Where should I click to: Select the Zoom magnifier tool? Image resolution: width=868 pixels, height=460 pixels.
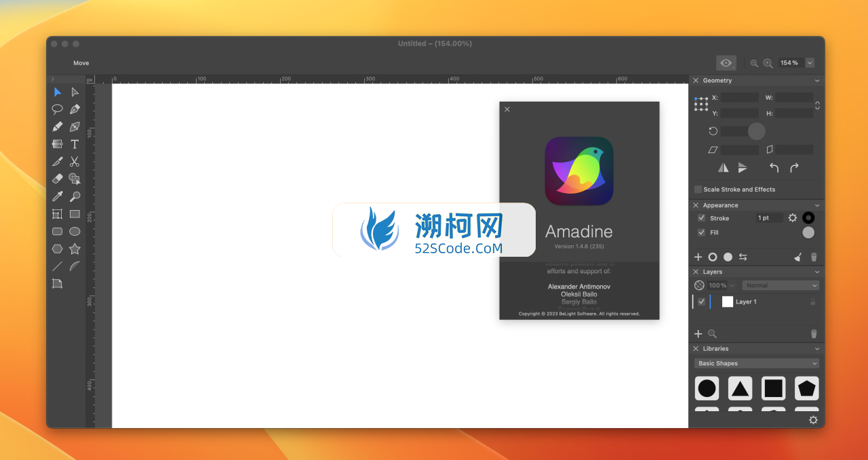tap(75, 196)
